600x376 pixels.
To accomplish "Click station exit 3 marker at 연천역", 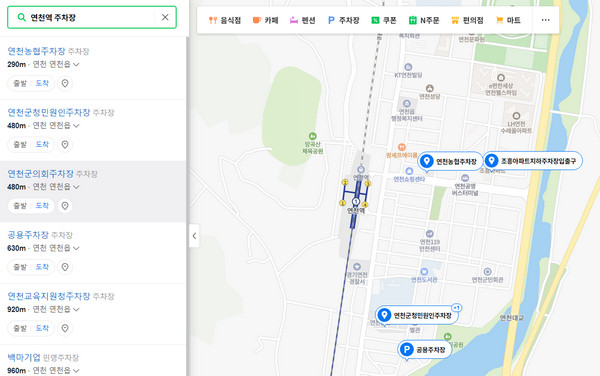I will pos(368,184).
